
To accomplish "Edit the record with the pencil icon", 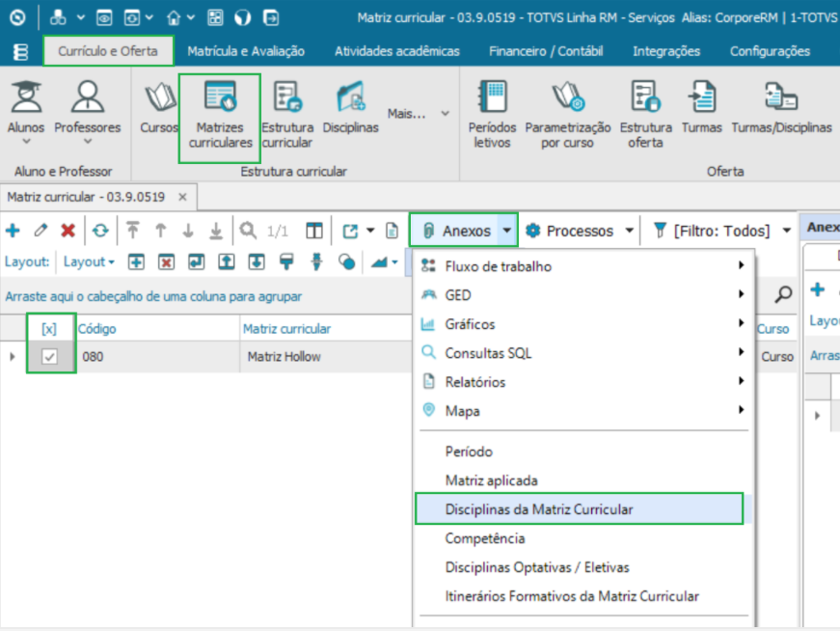I will tap(41, 231).
